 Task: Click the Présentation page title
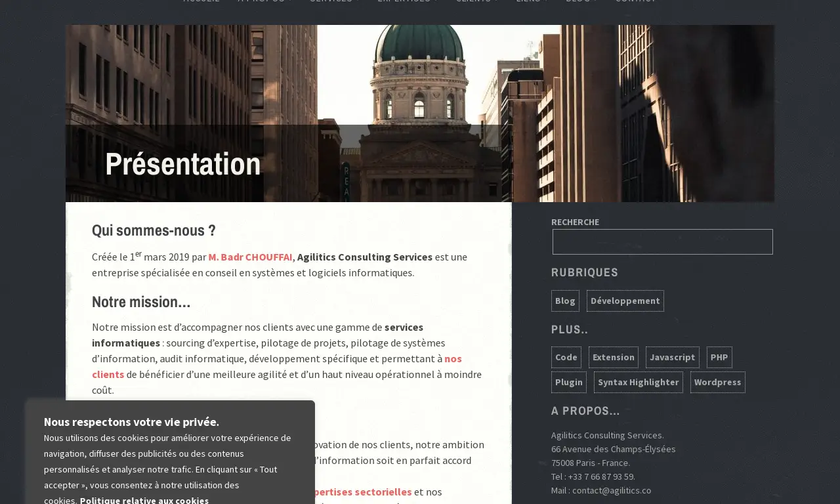click(x=183, y=163)
